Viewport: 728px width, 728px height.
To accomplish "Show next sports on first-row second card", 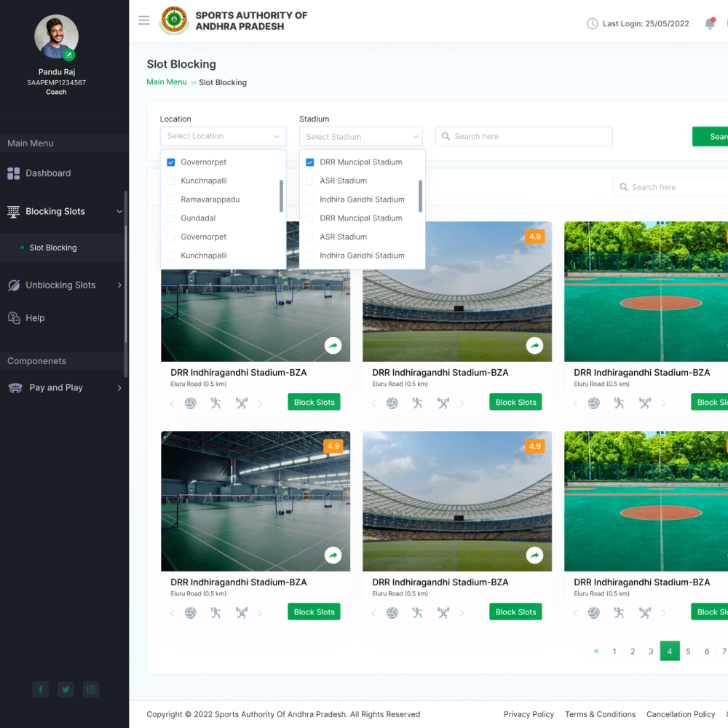I will (462, 403).
